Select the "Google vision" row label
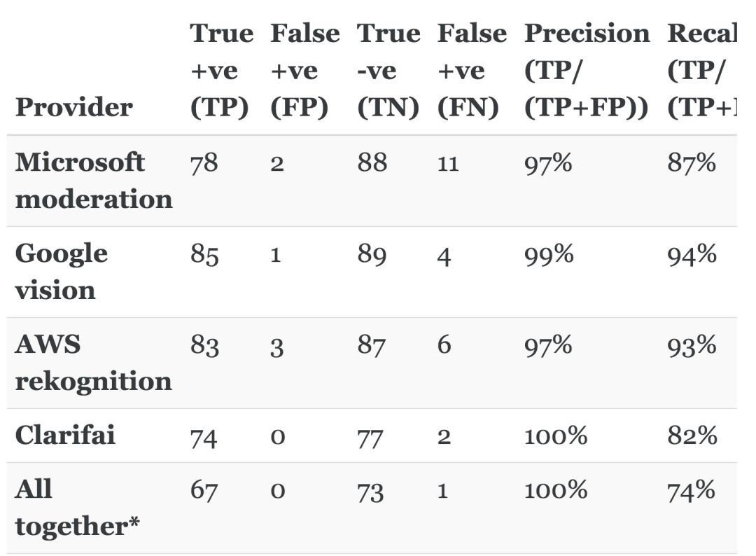This screenshot has width=756, height=556. (62, 271)
